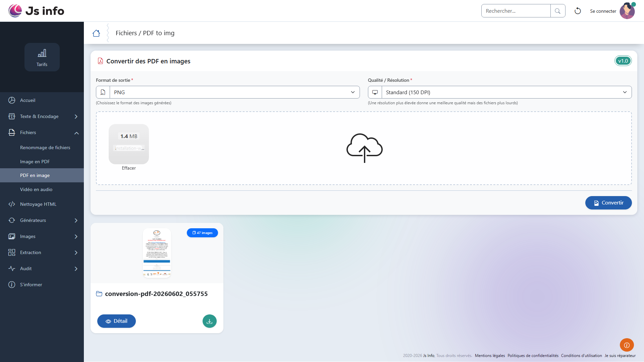Open Conditions d'utilisation footer link
This screenshot has height=362, width=644.
582,356
